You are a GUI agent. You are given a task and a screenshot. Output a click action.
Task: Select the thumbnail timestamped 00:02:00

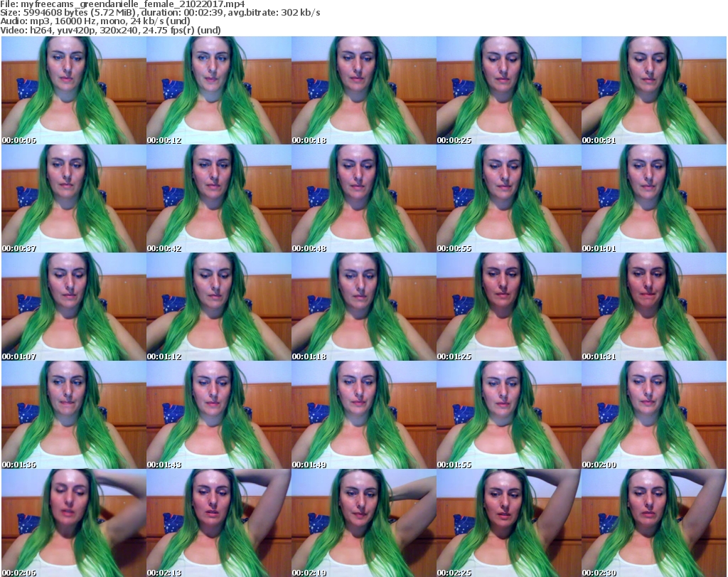654,415
